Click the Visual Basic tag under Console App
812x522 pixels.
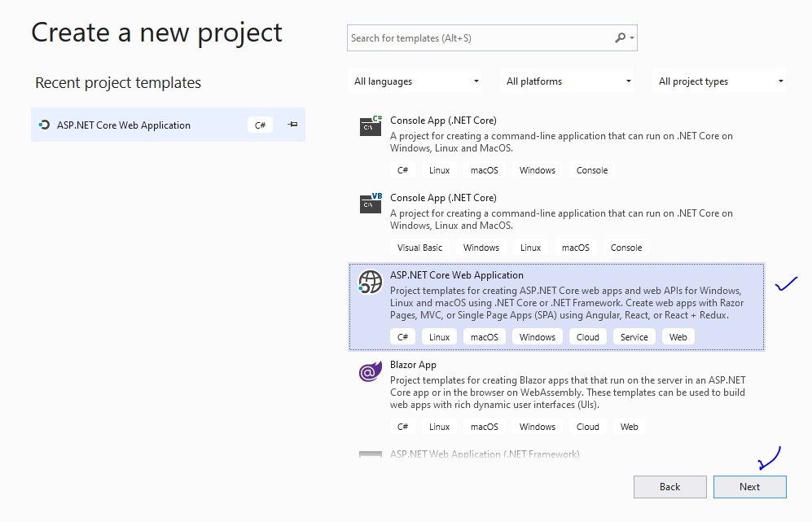point(419,247)
